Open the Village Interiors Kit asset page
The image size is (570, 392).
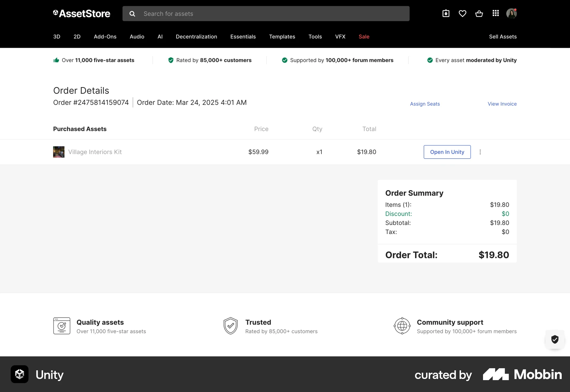click(95, 152)
